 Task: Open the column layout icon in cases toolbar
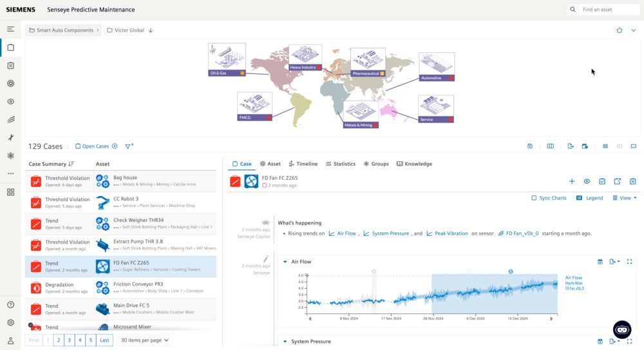[x=550, y=146]
